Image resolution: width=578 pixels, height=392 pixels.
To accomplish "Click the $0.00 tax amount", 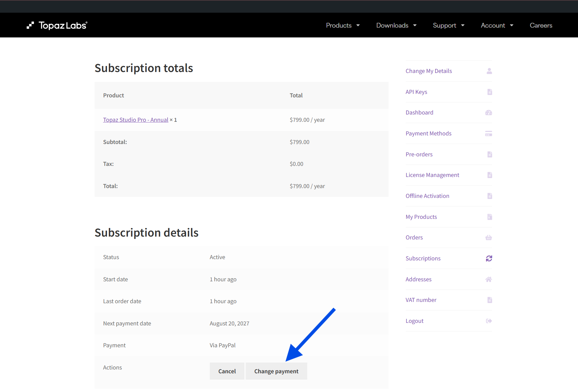I will tap(296, 164).
